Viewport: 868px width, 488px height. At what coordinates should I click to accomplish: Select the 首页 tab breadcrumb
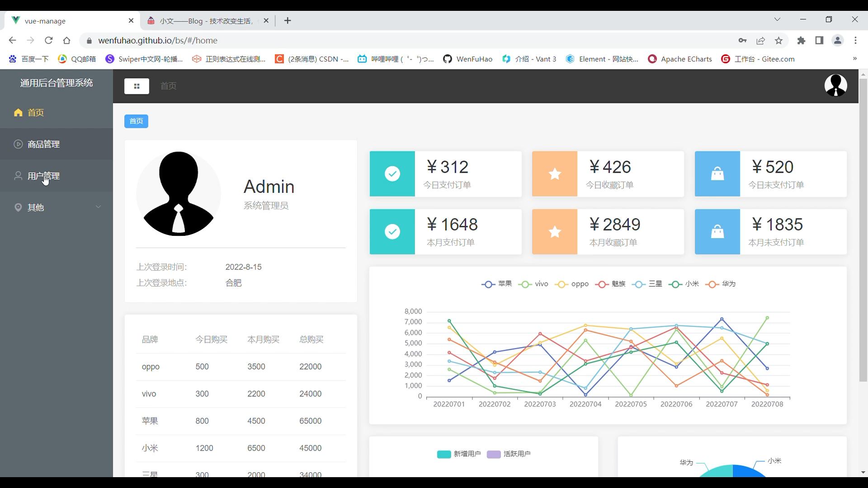(x=136, y=121)
